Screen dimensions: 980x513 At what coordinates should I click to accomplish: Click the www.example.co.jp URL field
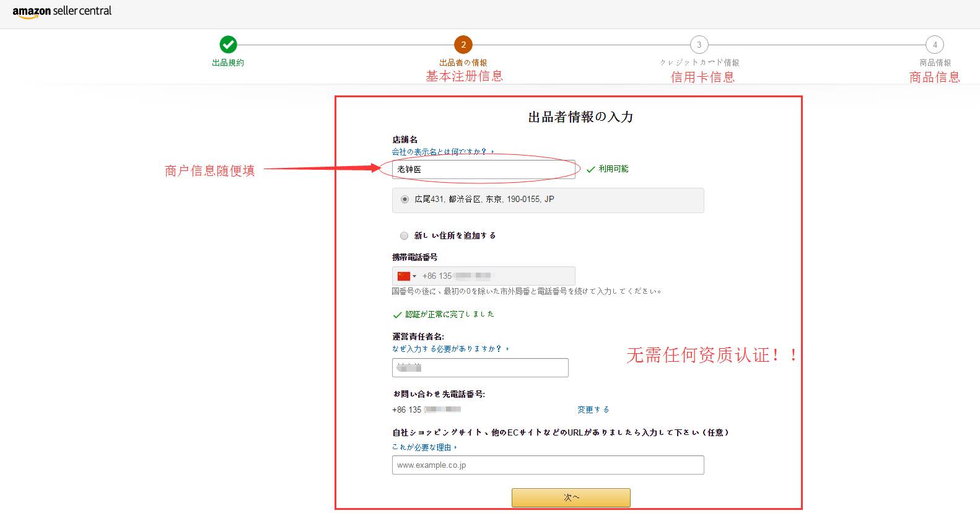[548, 465]
